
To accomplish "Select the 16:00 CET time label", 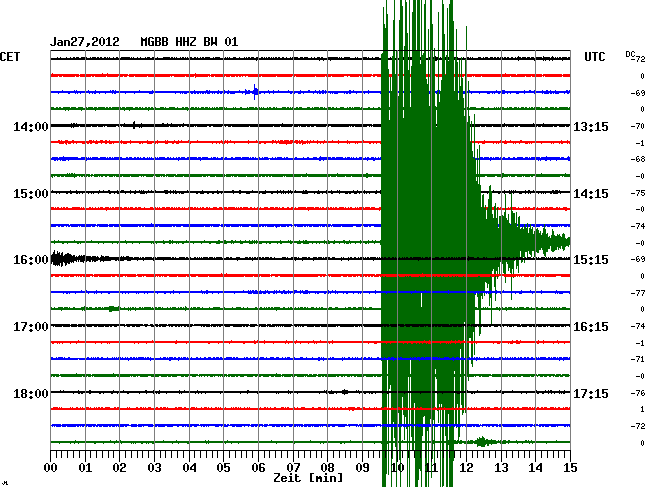I will tap(31, 260).
